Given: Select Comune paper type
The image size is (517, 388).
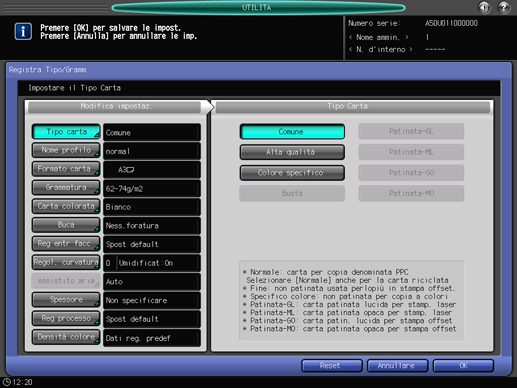Looking at the screenshot, I should click(292, 132).
